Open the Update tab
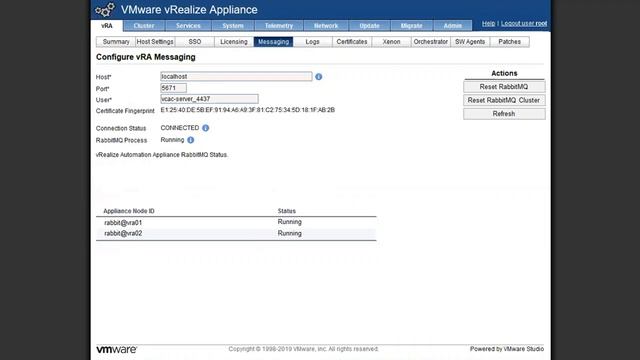The height and width of the screenshot is (360, 640). pyautogui.click(x=369, y=26)
